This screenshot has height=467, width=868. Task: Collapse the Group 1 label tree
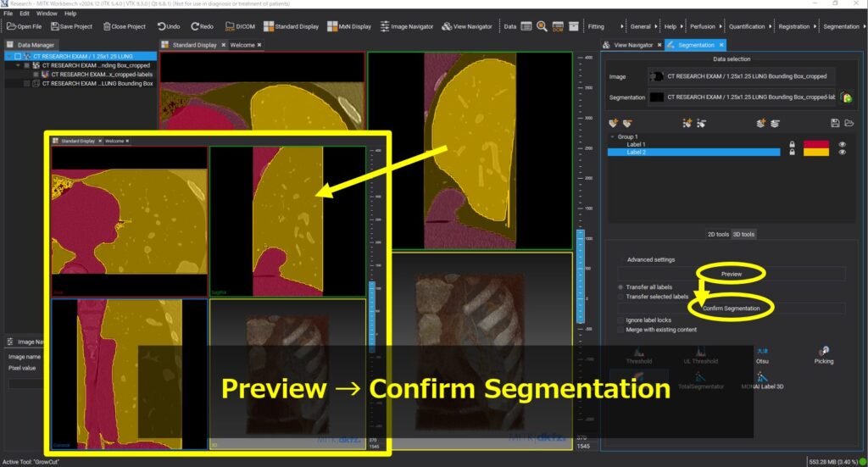click(612, 136)
